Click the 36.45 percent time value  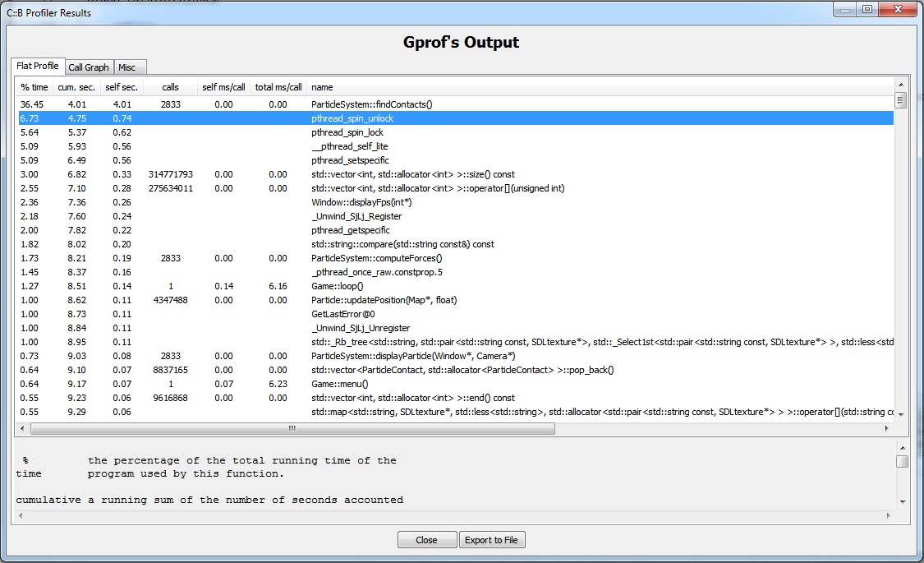(x=32, y=104)
